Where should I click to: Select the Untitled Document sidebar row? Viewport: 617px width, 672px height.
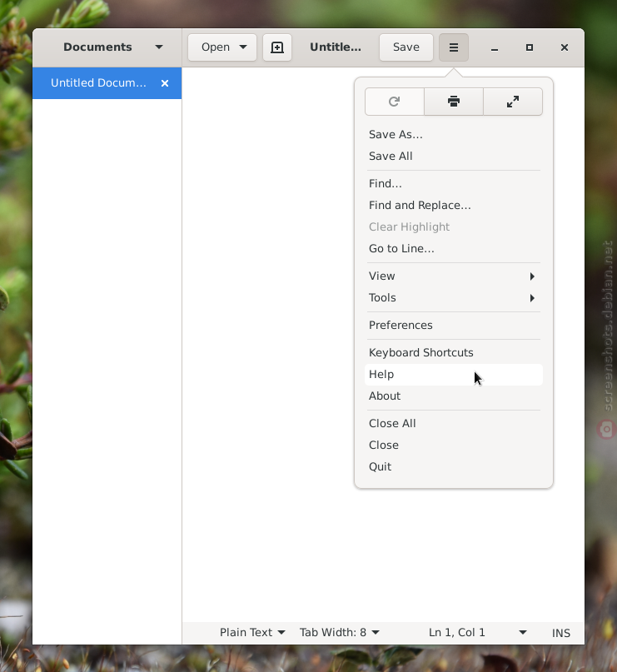(107, 83)
